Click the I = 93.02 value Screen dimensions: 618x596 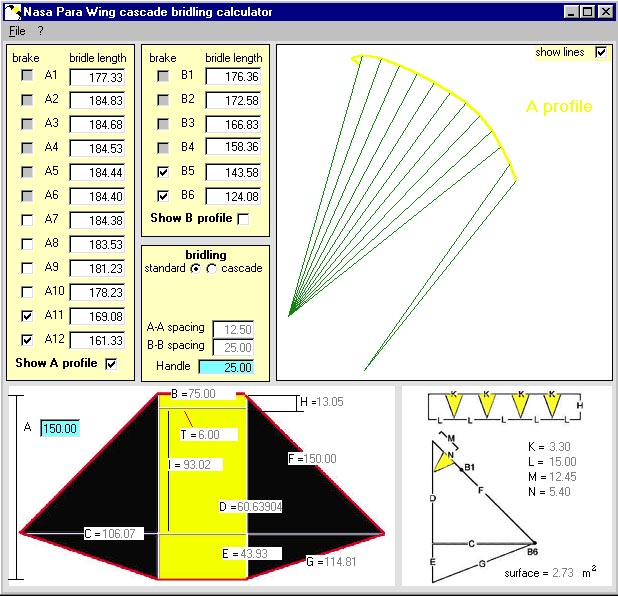pos(197,464)
